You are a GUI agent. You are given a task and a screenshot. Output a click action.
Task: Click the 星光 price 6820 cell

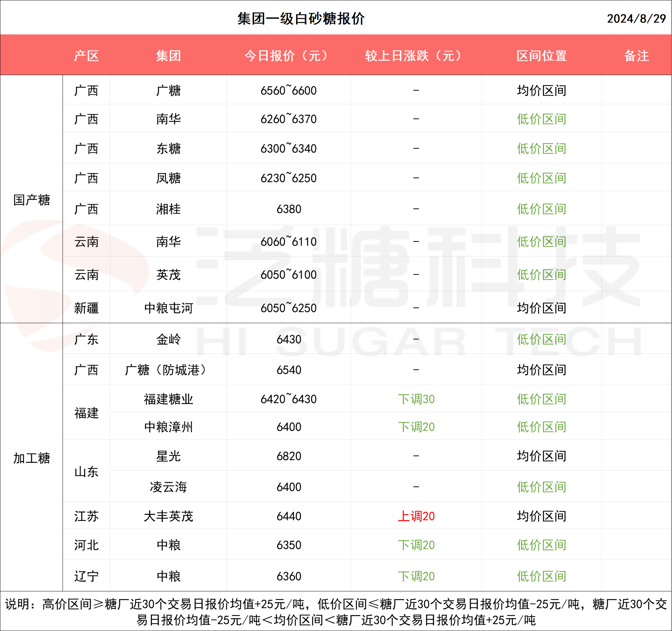click(x=288, y=456)
